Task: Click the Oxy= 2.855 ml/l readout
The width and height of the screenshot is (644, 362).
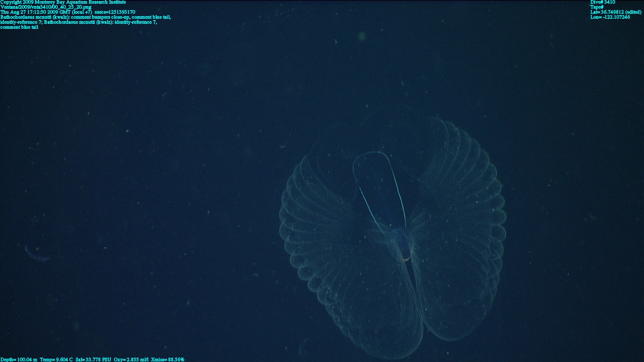Action: [x=131, y=359]
